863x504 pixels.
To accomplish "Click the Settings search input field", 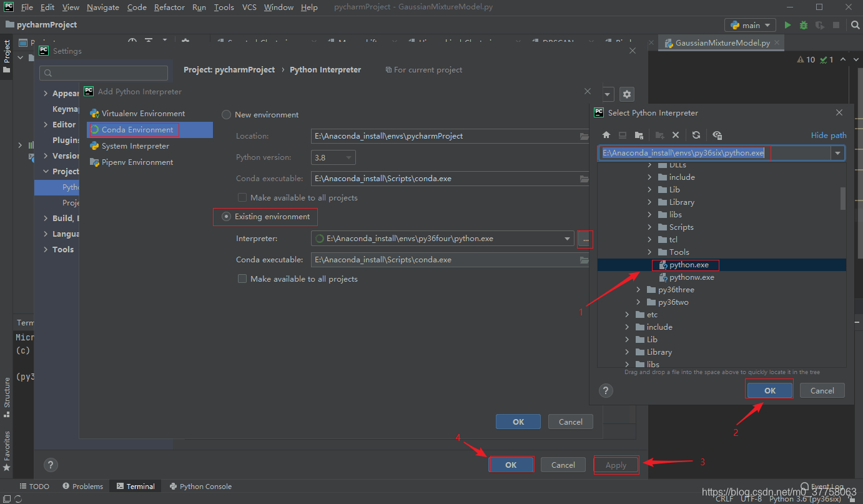I will (x=104, y=73).
